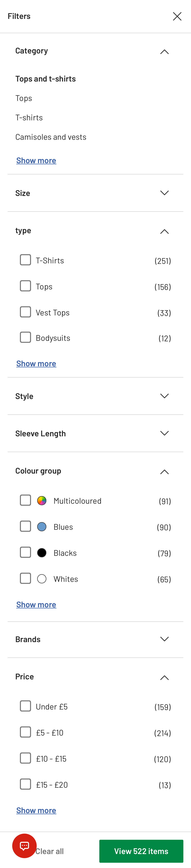Click View 522 items

tap(141, 851)
